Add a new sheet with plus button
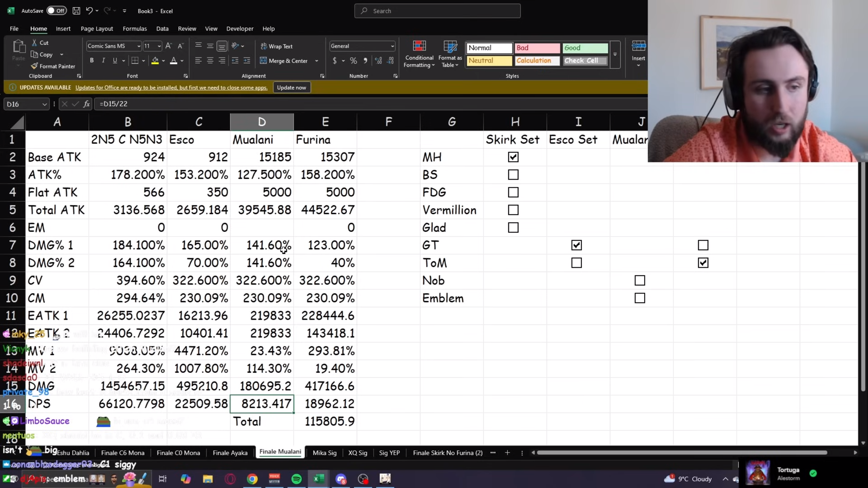This screenshot has width=868, height=488. [x=507, y=453]
